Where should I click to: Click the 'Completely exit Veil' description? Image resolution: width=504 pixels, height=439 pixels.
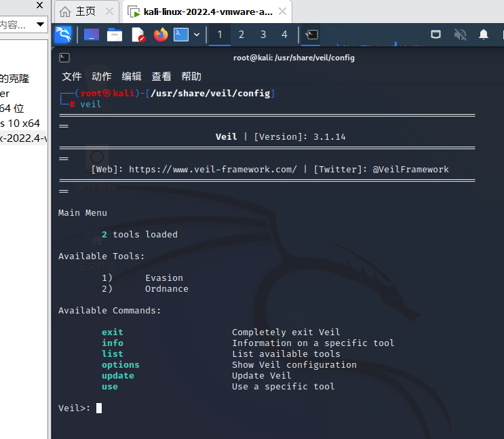286,332
